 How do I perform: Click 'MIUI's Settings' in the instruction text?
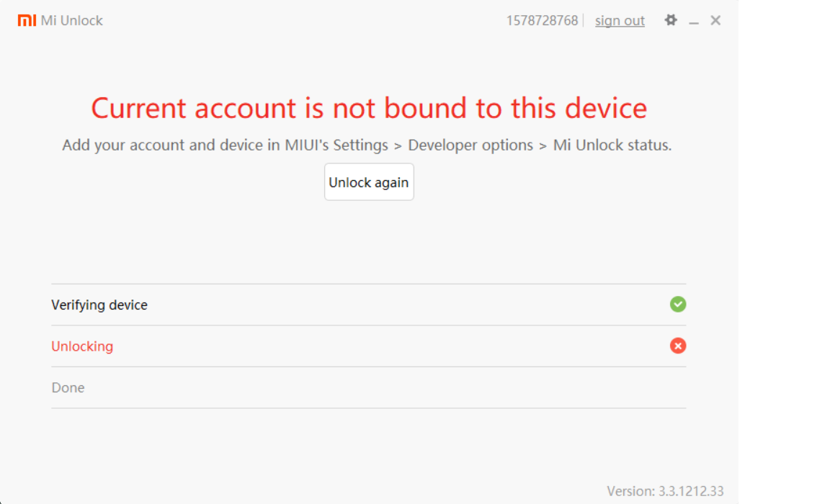click(336, 145)
